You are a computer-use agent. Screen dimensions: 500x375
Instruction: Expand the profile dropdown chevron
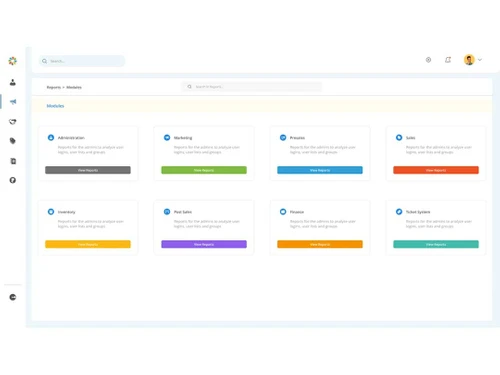point(480,60)
